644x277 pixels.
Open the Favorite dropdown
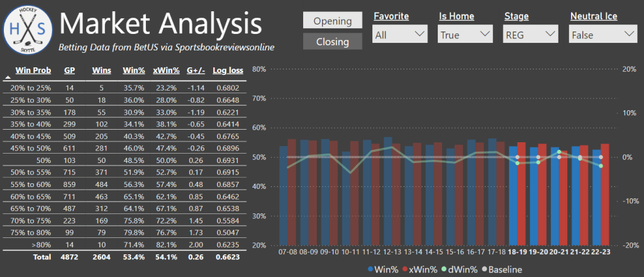[x=400, y=35]
